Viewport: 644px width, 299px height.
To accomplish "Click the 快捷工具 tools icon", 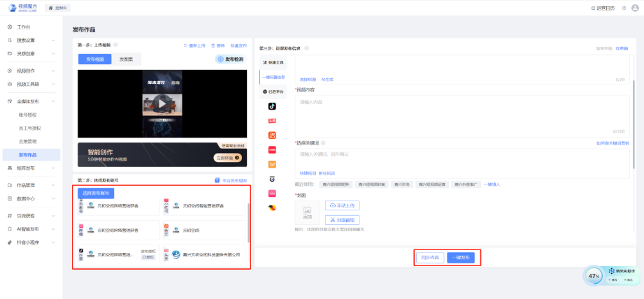I will coord(265,62).
